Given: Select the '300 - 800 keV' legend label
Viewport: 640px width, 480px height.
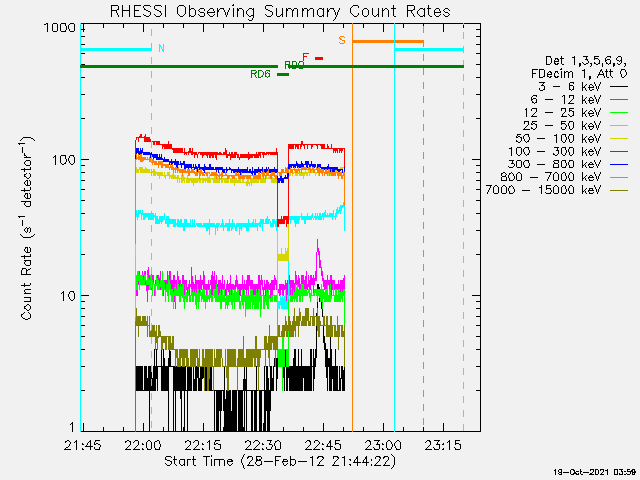Looking at the screenshot, I should tap(554, 164).
